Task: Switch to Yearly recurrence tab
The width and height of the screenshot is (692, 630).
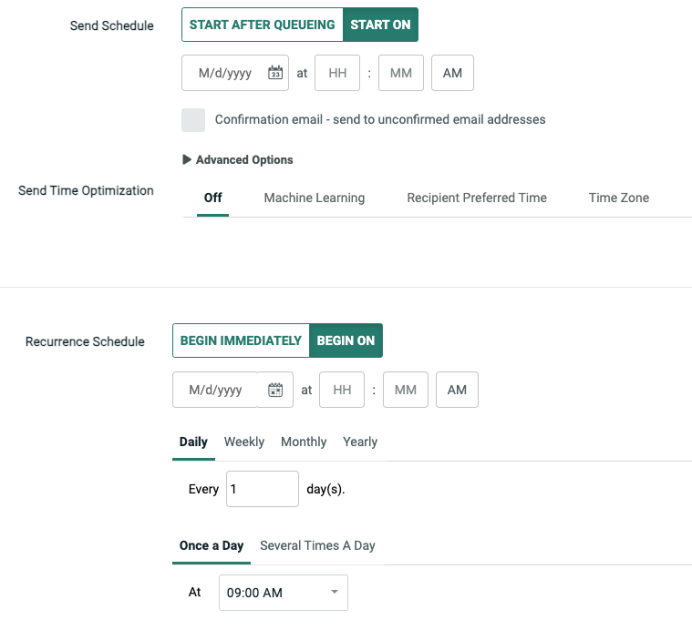Action: [360, 442]
